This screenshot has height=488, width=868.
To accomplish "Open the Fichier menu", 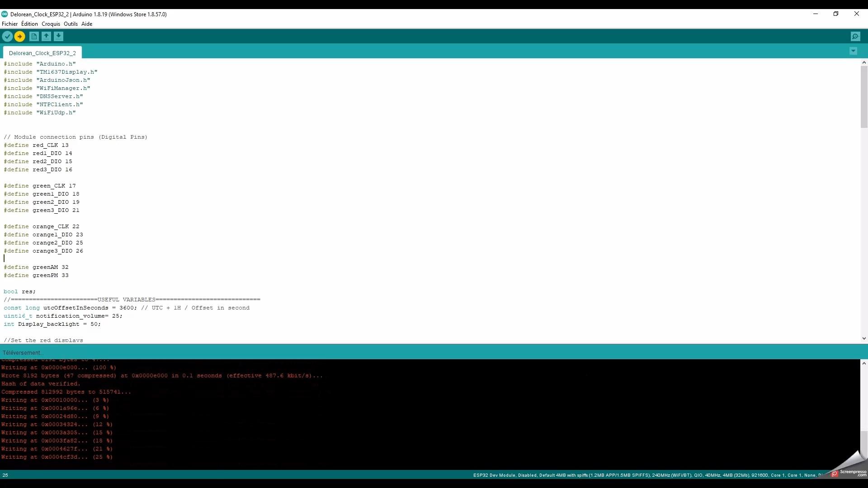I will (x=9, y=24).
